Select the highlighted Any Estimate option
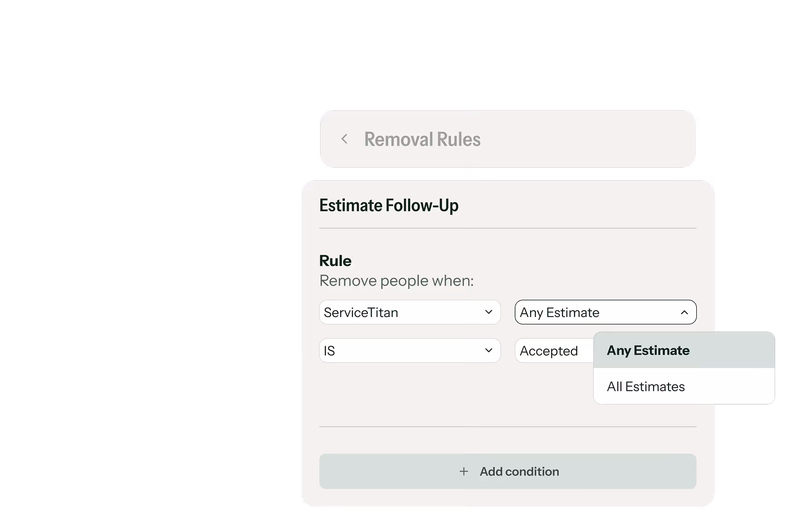 click(648, 350)
